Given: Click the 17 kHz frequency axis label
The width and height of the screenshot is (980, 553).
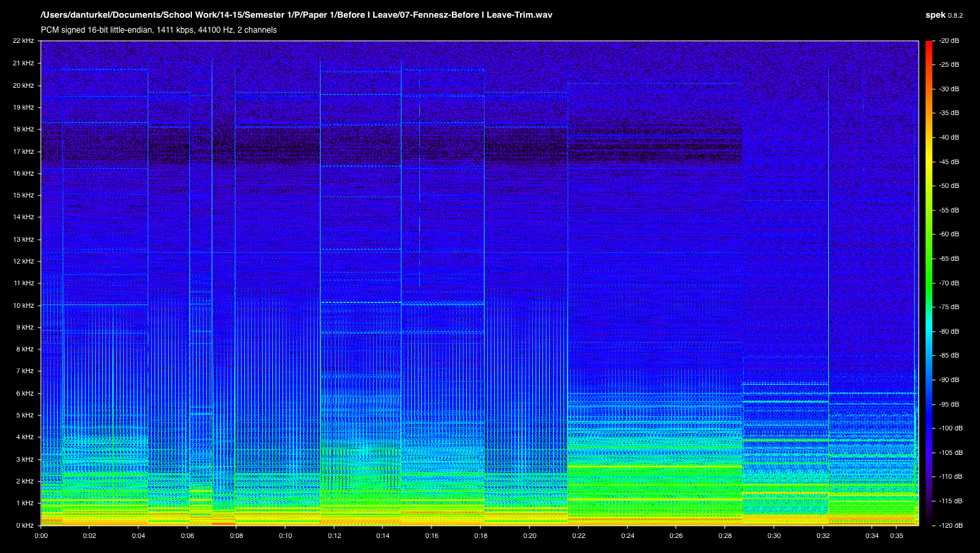Looking at the screenshot, I should coord(23,151).
